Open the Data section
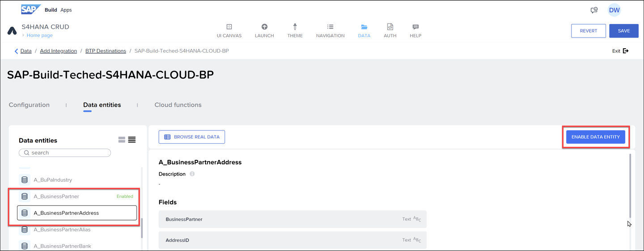 (364, 31)
